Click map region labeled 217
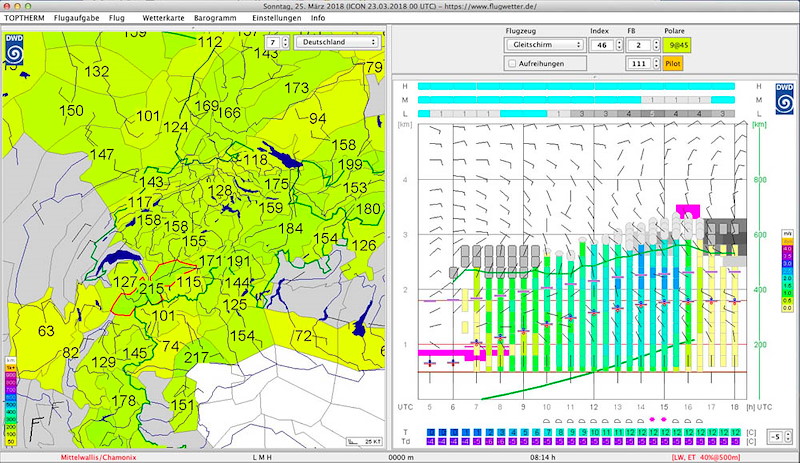The image size is (800, 463). coord(196,357)
